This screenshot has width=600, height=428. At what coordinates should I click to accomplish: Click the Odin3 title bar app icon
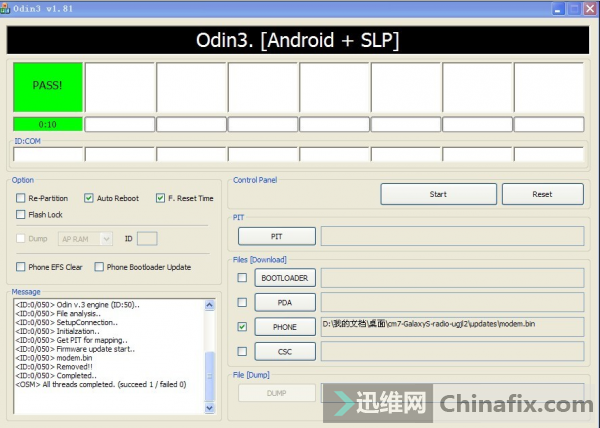click(5, 8)
